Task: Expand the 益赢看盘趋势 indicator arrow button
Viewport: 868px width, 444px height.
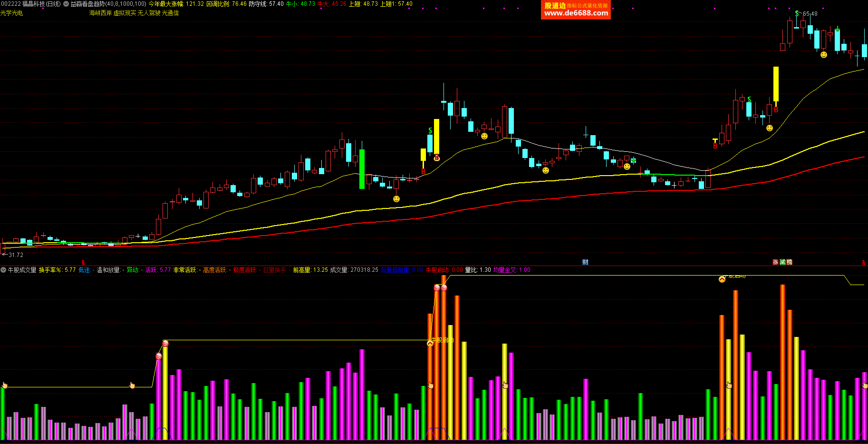Action: [x=66, y=4]
